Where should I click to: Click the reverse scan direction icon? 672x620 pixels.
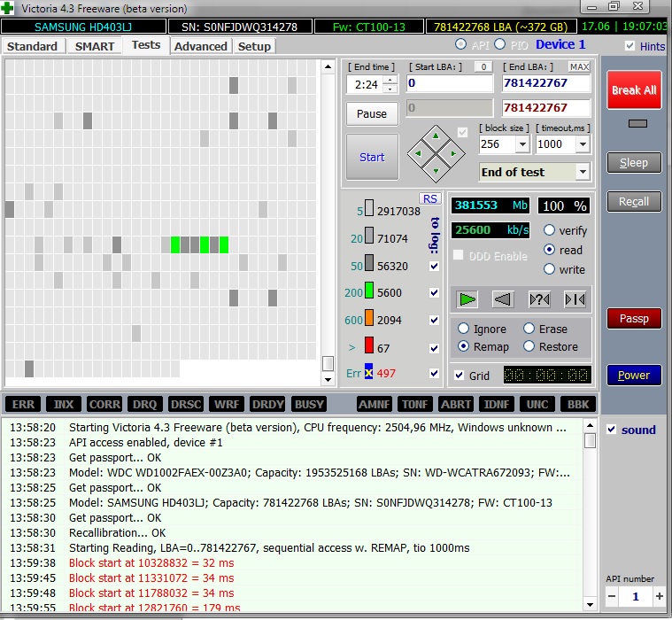[x=503, y=299]
